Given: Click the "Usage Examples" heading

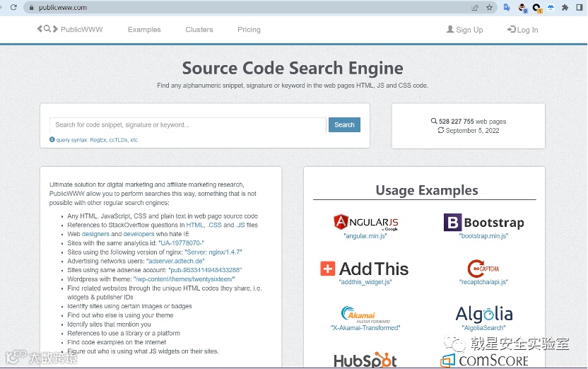Looking at the screenshot, I should (427, 190).
